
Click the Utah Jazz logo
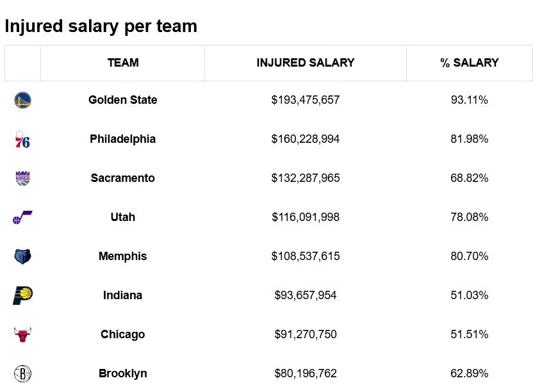(x=22, y=218)
